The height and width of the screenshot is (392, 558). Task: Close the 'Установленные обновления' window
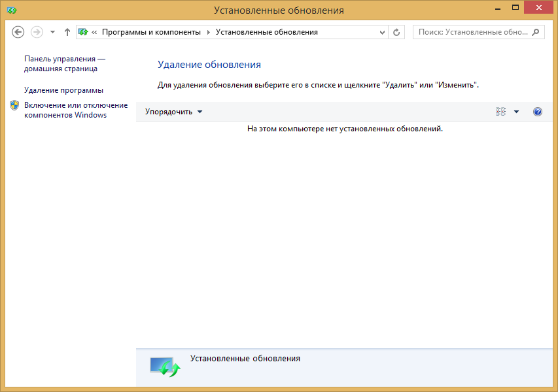pos(539,8)
